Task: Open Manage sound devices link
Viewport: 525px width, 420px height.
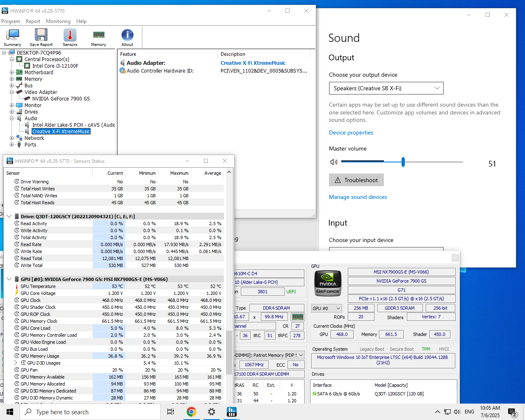Action: (358, 197)
